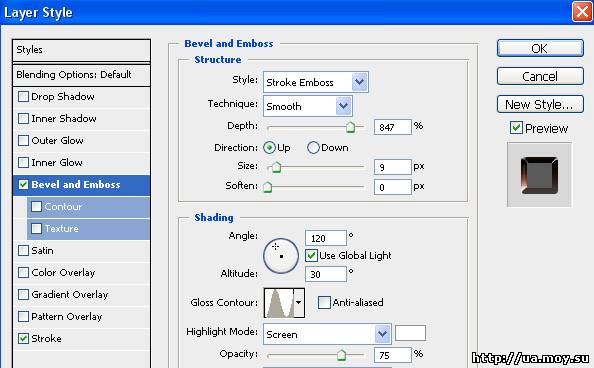The height and width of the screenshot is (368, 594).
Task: Click the highlight Opacity slider handle
Action: [341, 355]
